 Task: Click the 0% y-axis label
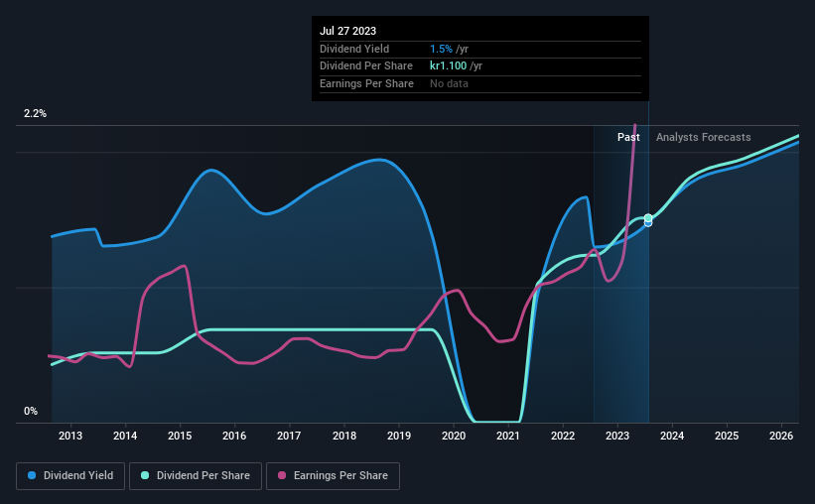(31, 411)
